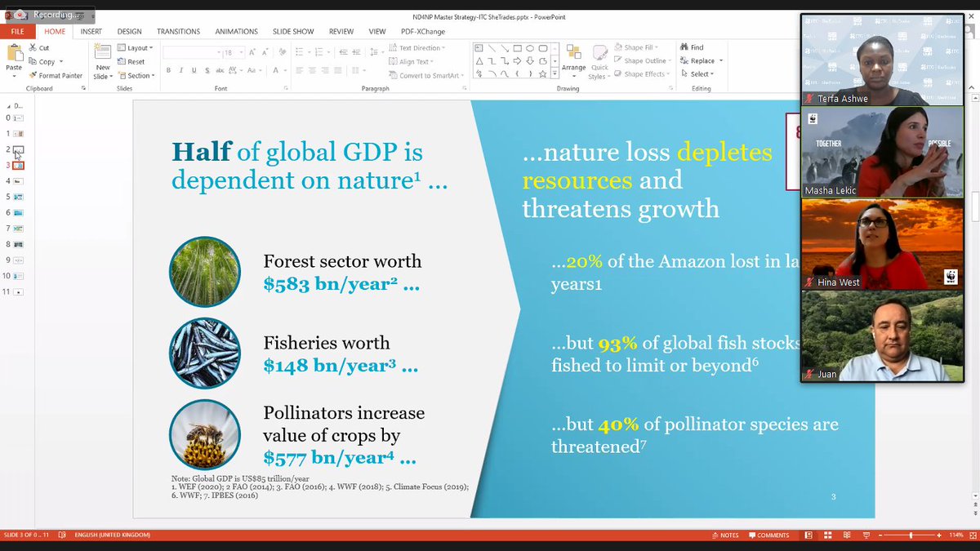Select the Text Box shape
This screenshot has height=551, width=980.
[x=479, y=48]
